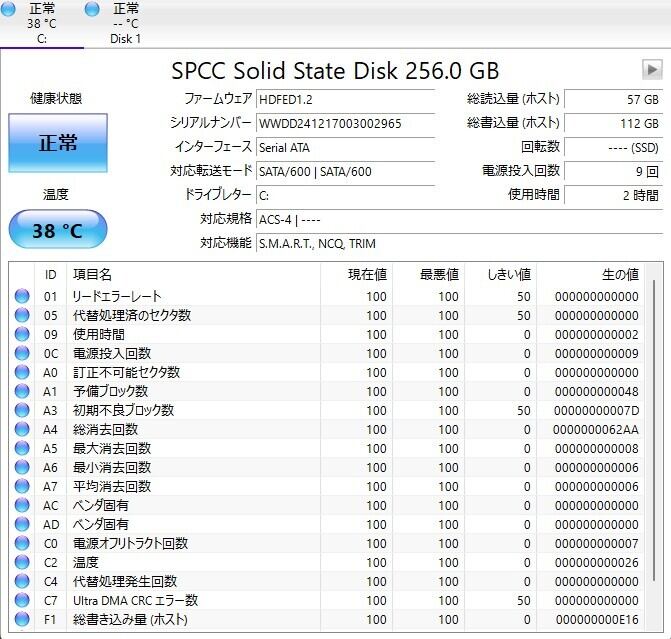The height and width of the screenshot is (639, 671).
Task: Click the status orb for row 09 使用時間
Action: (22, 334)
